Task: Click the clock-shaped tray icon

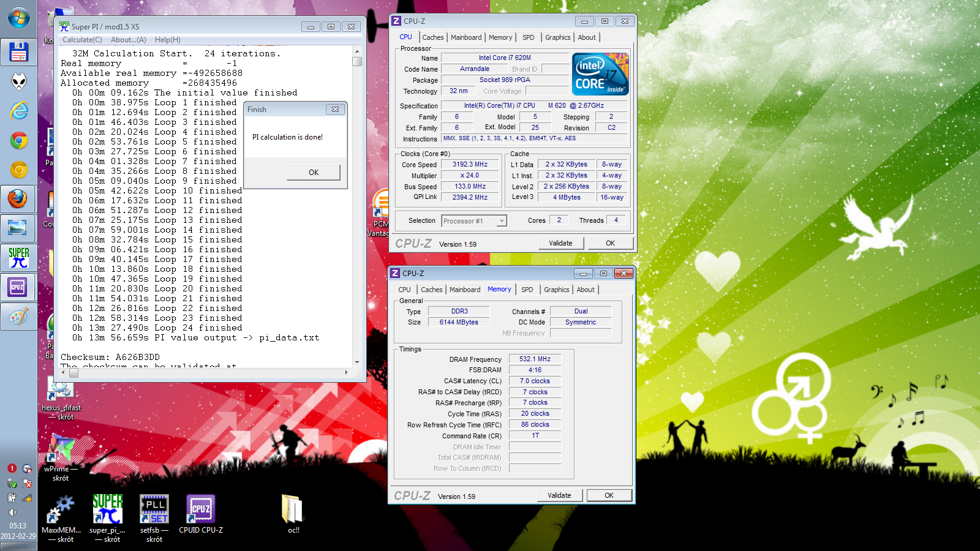Action: point(27,468)
